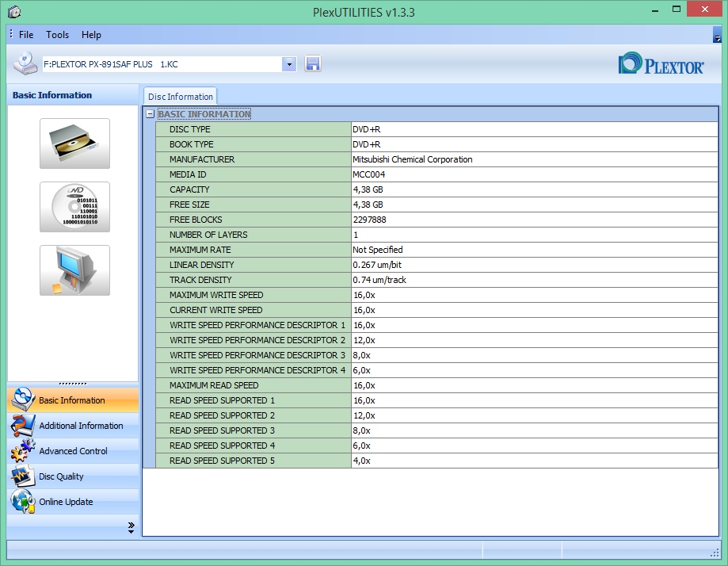Click the app icon in title bar
This screenshot has width=728, height=566.
pyautogui.click(x=13, y=12)
